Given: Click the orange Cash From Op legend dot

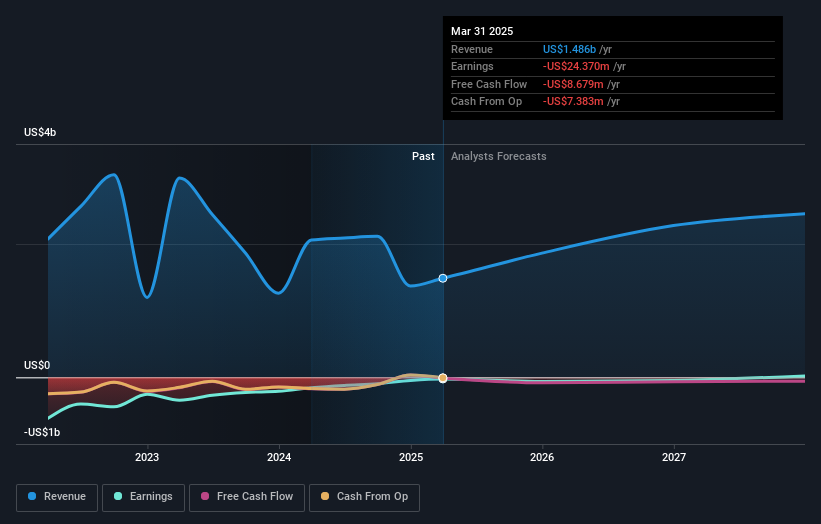Looking at the screenshot, I should [x=325, y=496].
